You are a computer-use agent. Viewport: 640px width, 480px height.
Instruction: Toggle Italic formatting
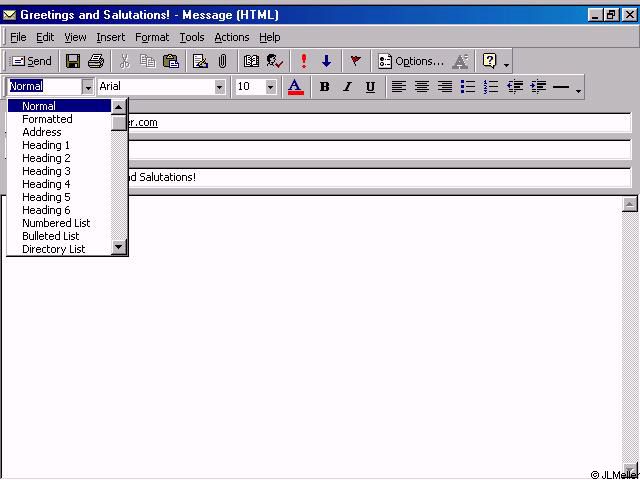coord(347,87)
